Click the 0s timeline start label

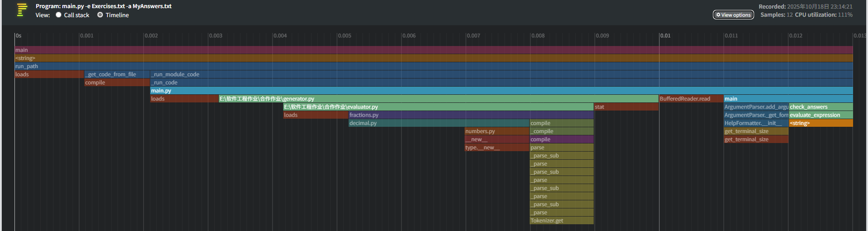point(19,36)
